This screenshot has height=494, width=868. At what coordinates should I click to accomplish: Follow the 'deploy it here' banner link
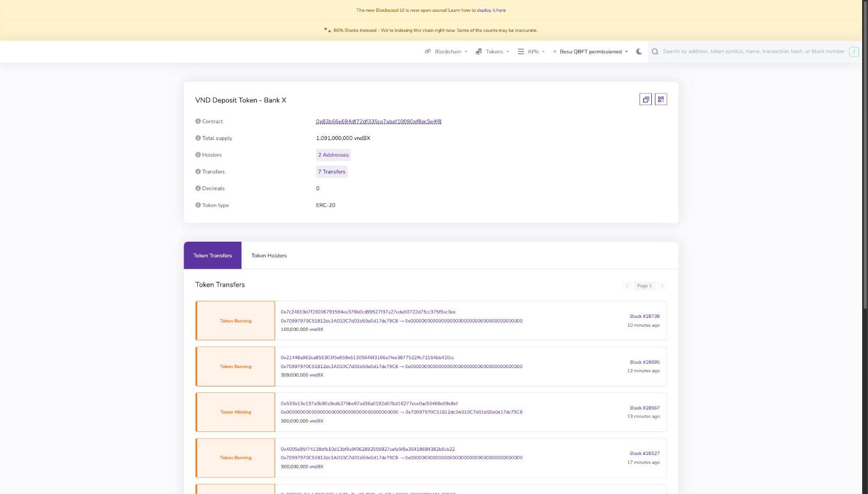(x=491, y=10)
